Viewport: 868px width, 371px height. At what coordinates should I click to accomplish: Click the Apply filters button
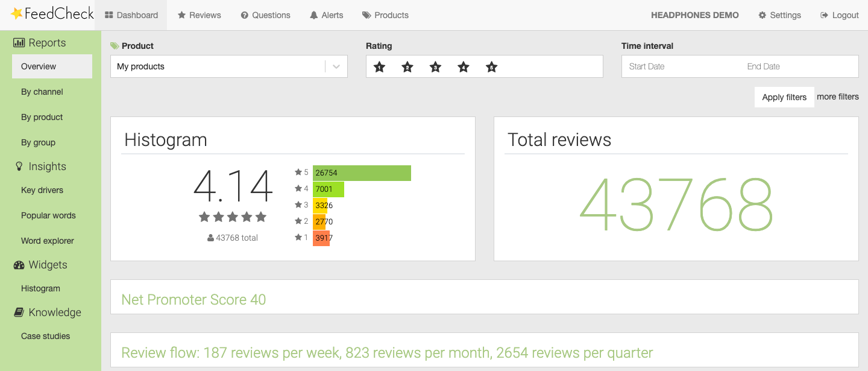[x=784, y=97]
